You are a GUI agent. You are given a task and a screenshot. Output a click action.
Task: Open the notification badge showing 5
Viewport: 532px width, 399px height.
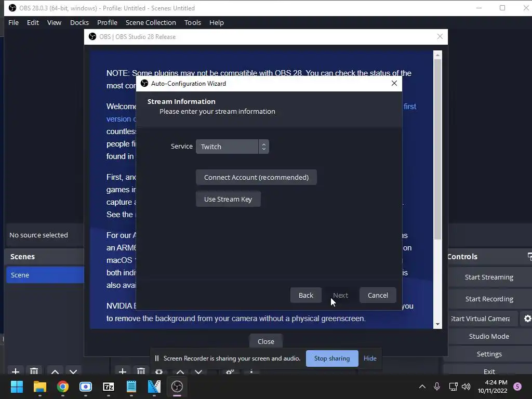pyautogui.click(x=517, y=387)
